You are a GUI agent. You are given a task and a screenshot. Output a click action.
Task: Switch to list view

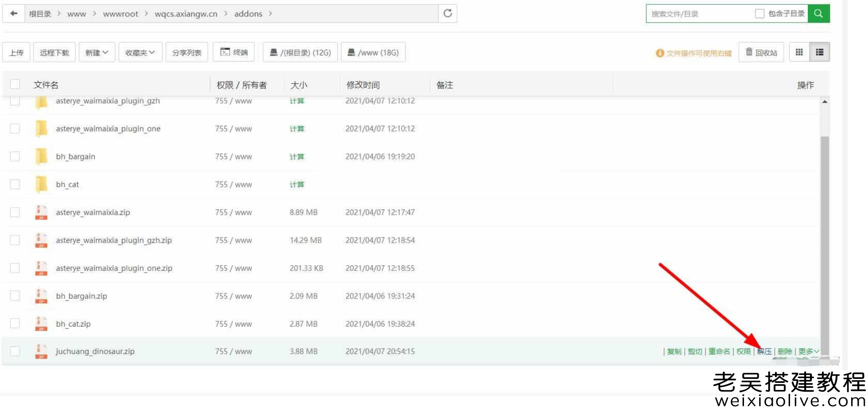[820, 52]
